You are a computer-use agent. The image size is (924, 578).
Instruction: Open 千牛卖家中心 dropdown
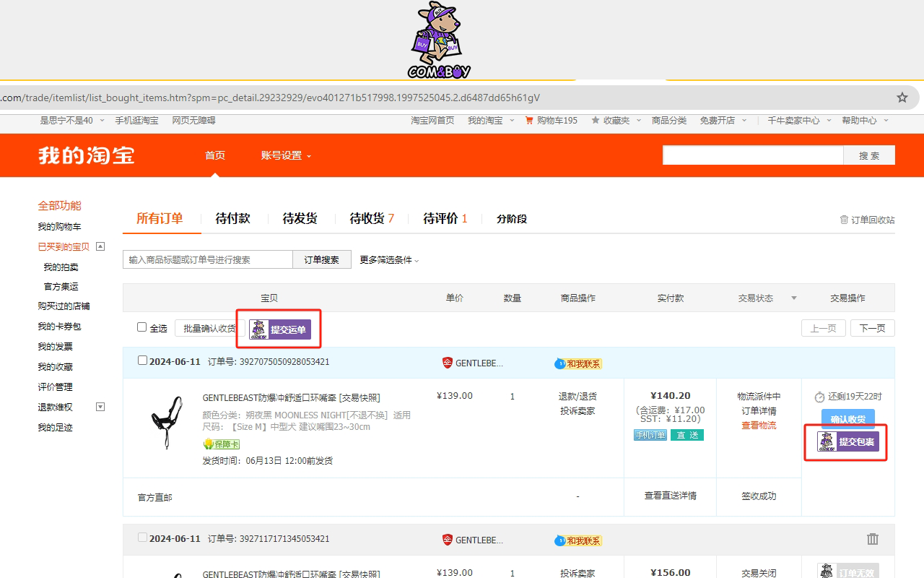click(x=799, y=121)
